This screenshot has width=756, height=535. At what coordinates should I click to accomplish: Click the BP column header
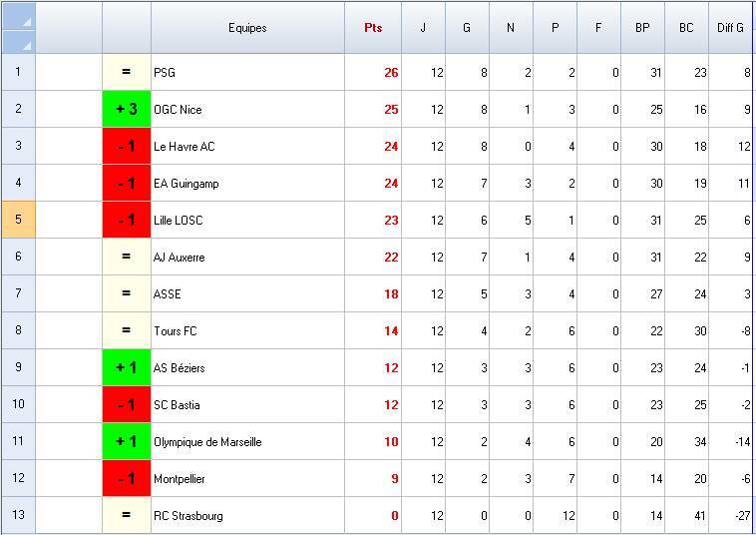pyautogui.click(x=642, y=28)
